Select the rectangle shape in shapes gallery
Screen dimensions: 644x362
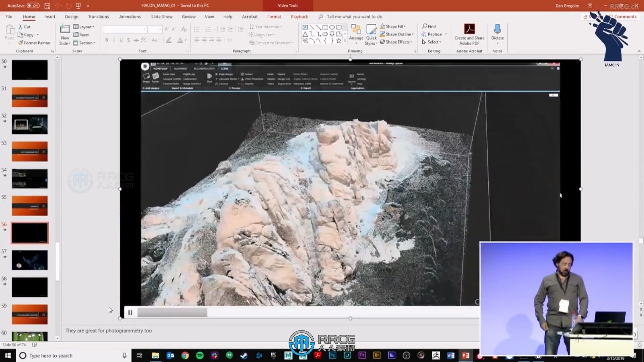325,27
